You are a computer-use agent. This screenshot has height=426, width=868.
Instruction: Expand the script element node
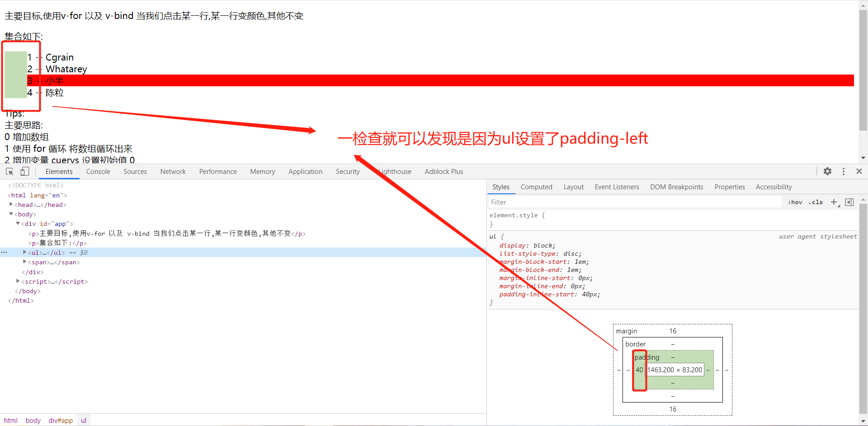pos(18,281)
